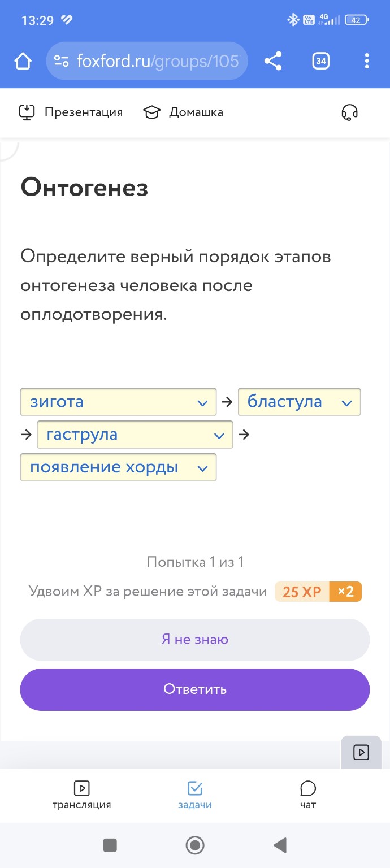Screen dimensions: 390x868
Task: Click the Я не знаю button
Action: [x=194, y=639]
